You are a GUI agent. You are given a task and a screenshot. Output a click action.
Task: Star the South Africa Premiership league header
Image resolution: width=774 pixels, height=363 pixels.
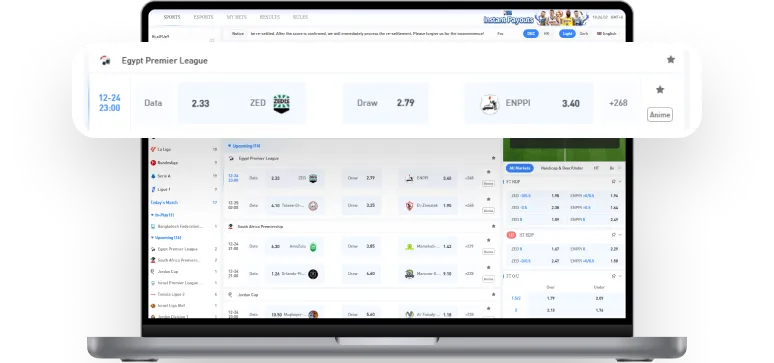coord(493,226)
